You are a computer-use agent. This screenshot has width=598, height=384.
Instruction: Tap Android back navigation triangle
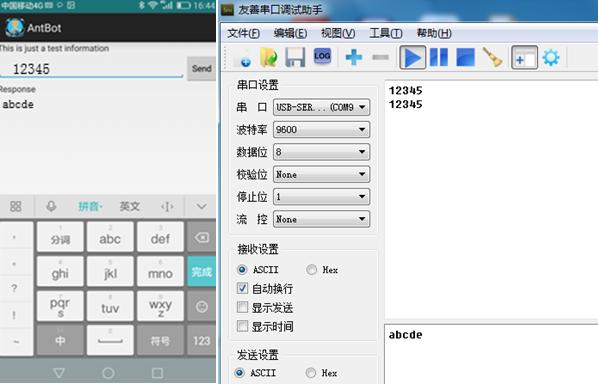pyautogui.click(x=59, y=372)
